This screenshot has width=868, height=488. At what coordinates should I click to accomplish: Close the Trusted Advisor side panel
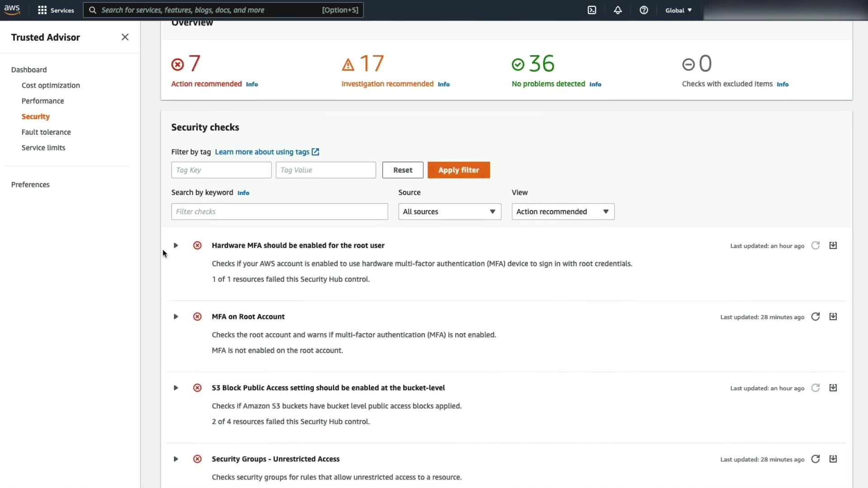coord(125,37)
